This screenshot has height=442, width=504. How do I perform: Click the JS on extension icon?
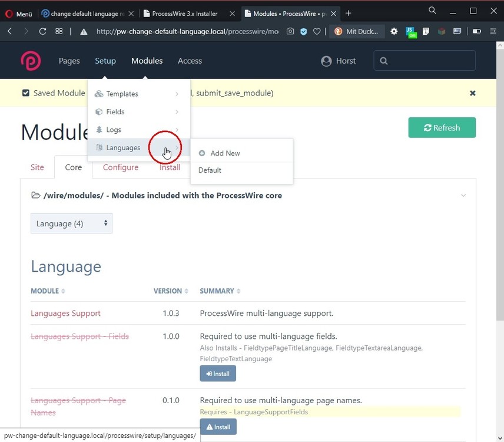[x=411, y=32]
